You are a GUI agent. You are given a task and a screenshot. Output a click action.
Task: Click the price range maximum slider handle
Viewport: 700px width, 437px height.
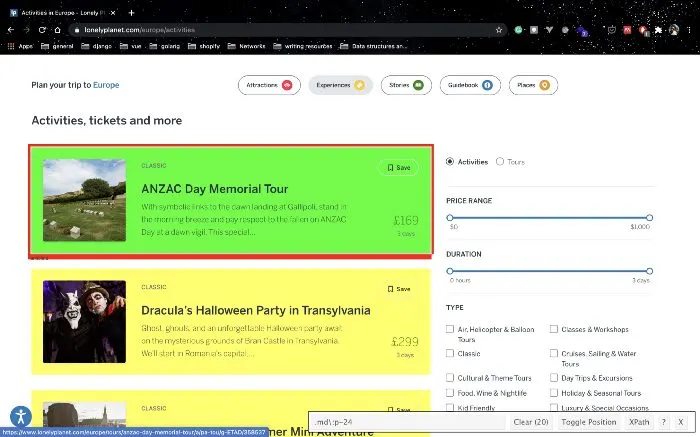pyautogui.click(x=649, y=217)
